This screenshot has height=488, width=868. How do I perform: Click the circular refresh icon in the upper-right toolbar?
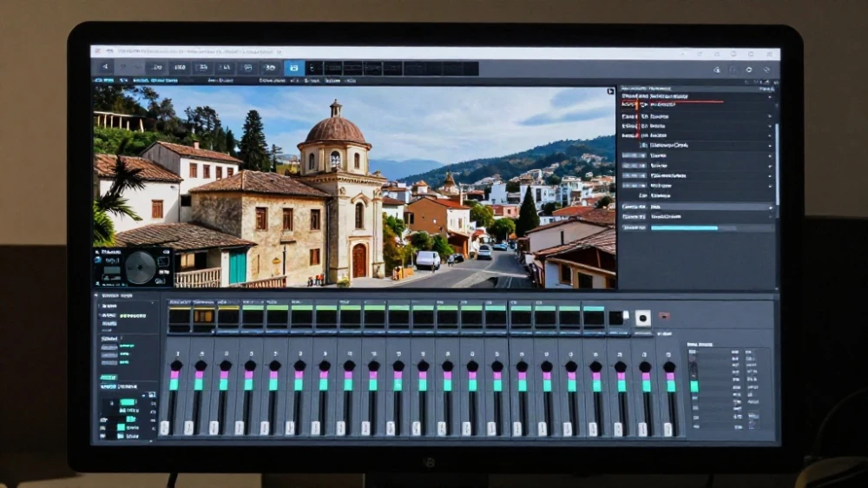749,69
